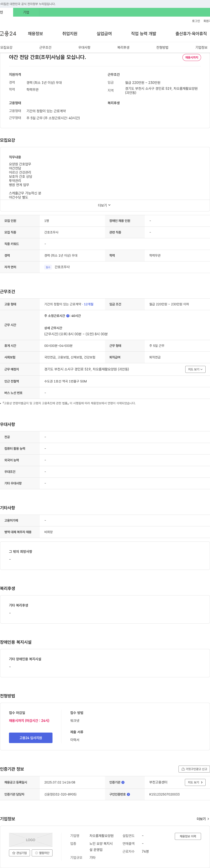Select 이력서 under 제출 서류
Viewport: 210px width, 868px height.
coord(75,740)
